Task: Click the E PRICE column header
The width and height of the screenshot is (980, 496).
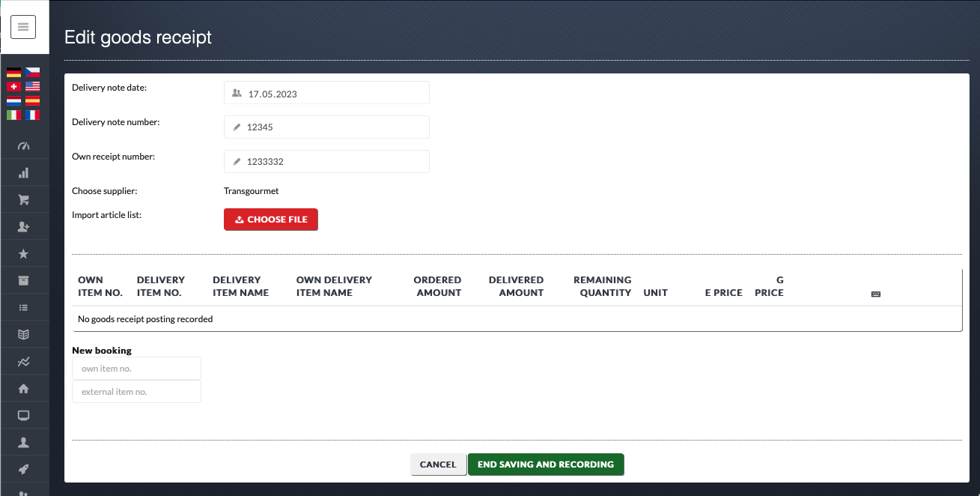Action: click(x=724, y=293)
